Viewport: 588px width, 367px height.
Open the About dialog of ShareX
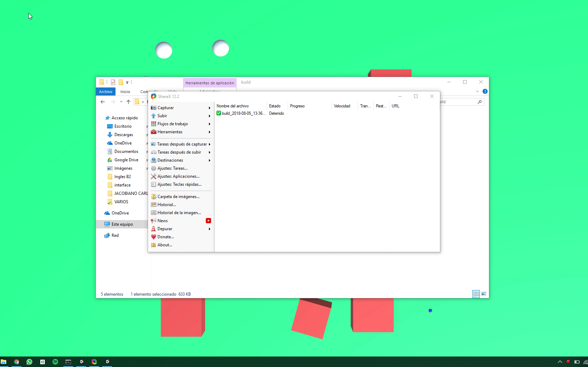click(x=164, y=245)
